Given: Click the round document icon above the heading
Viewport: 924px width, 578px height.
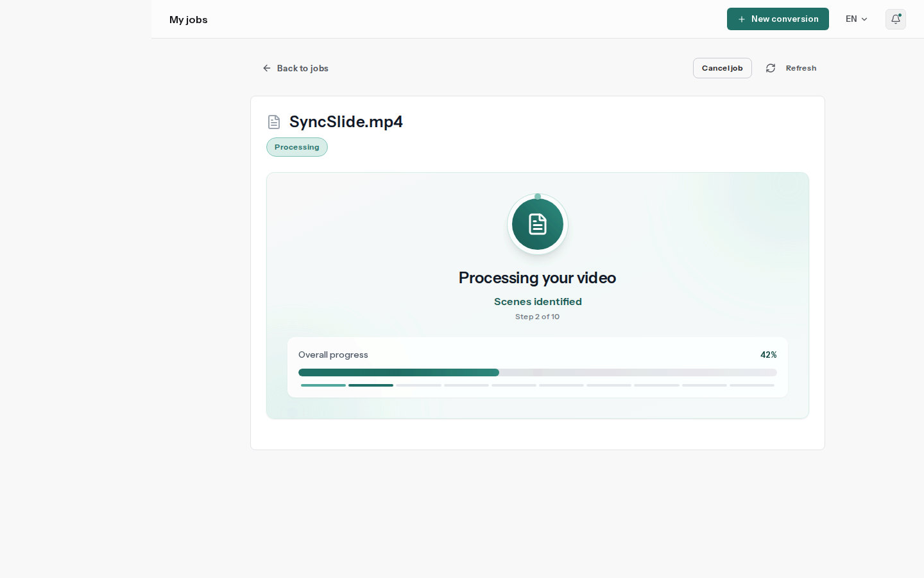Looking at the screenshot, I should pyautogui.click(x=538, y=224).
